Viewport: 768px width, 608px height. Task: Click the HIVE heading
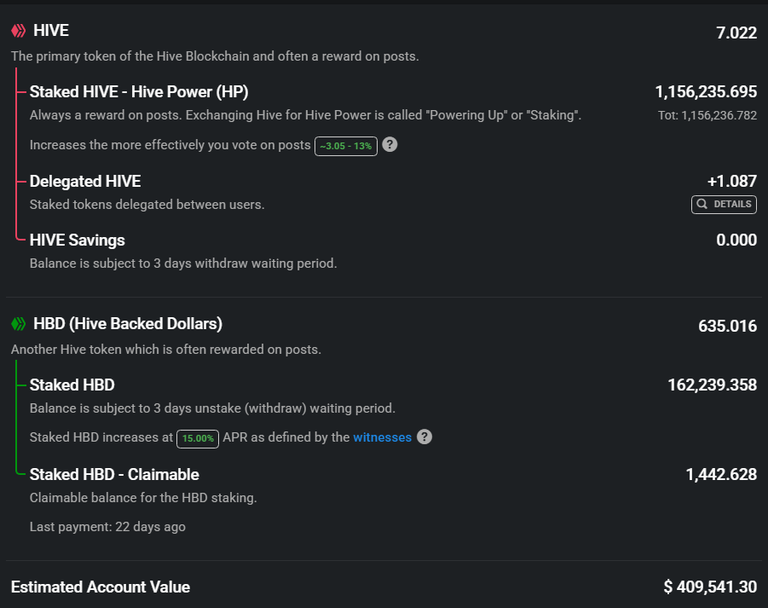tap(51, 30)
